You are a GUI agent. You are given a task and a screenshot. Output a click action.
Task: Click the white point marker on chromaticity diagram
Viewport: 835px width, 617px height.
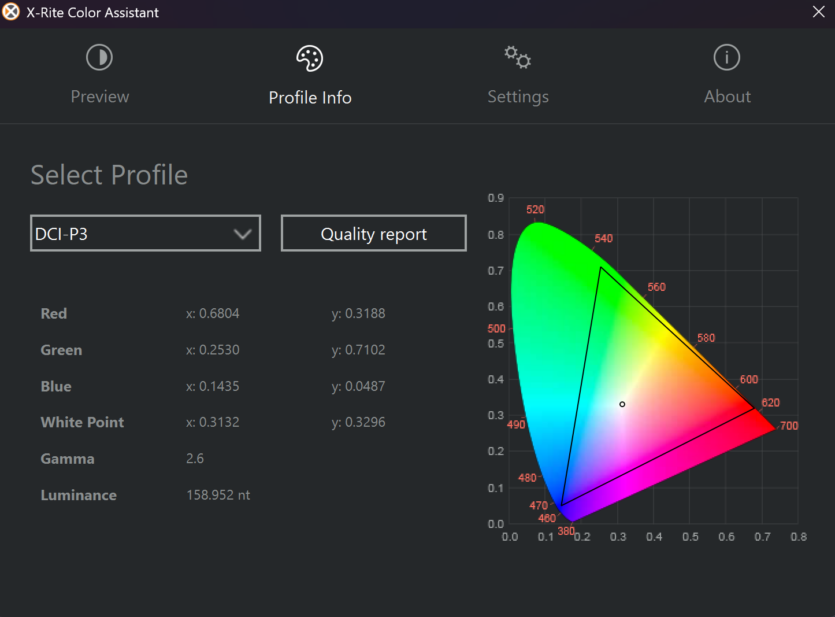tap(622, 405)
